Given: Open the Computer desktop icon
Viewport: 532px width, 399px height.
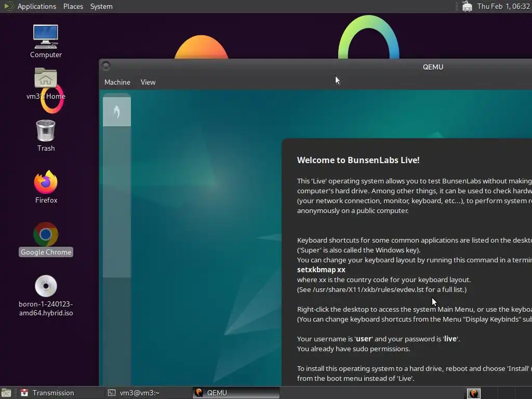Looking at the screenshot, I should coord(46,41).
